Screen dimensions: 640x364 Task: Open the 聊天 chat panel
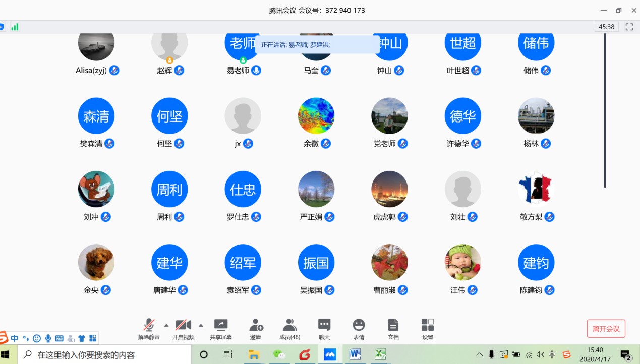pyautogui.click(x=324, y=329)
